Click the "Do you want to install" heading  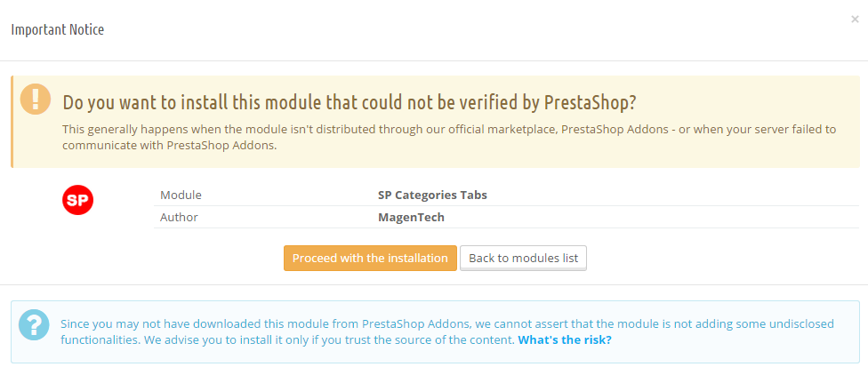(350, 102)
